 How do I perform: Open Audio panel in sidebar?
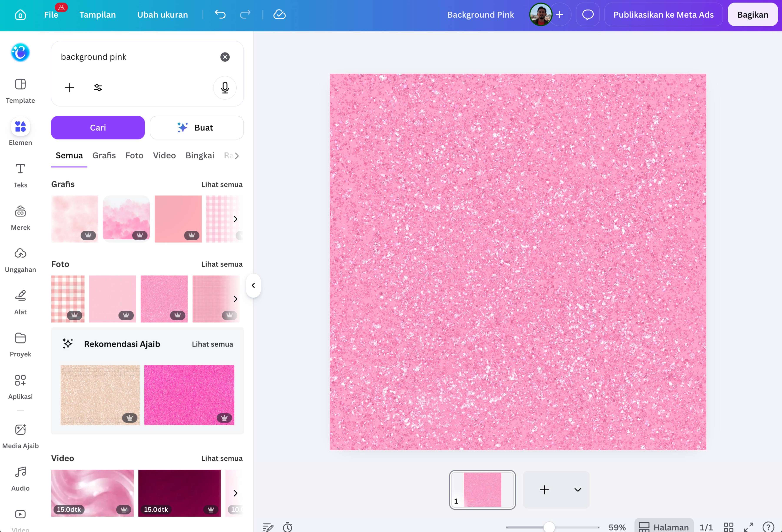coord(20,479)
